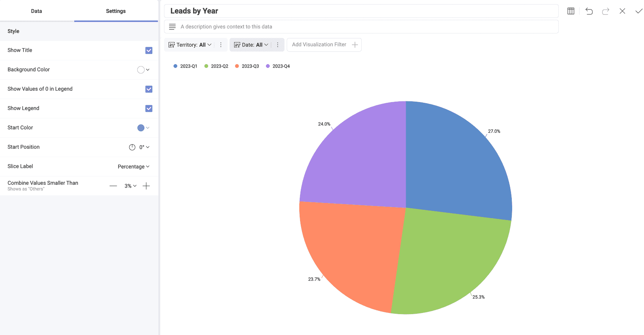
Task: Select the purple 24.0% pie slice
Action: pyautogui.click(x=360, y=159)
